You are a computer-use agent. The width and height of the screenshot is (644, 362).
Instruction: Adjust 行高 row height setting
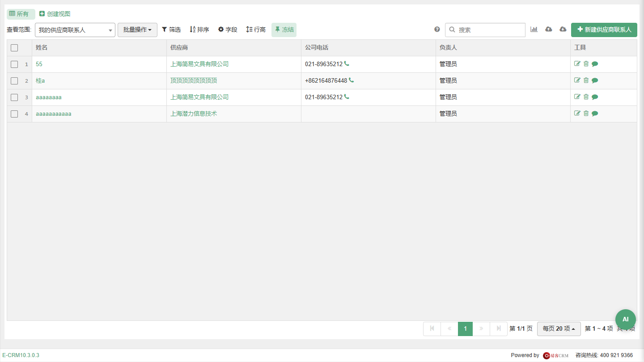coord(256,29)
